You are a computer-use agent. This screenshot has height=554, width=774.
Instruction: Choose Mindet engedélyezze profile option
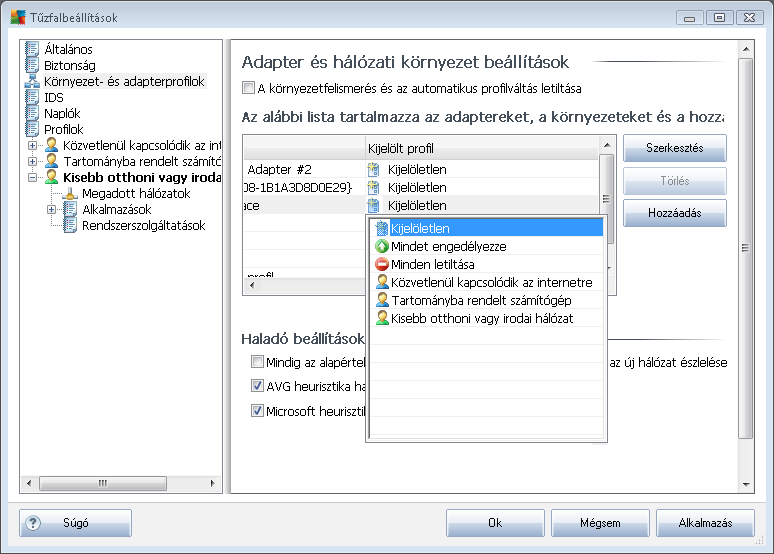(487, 246)
